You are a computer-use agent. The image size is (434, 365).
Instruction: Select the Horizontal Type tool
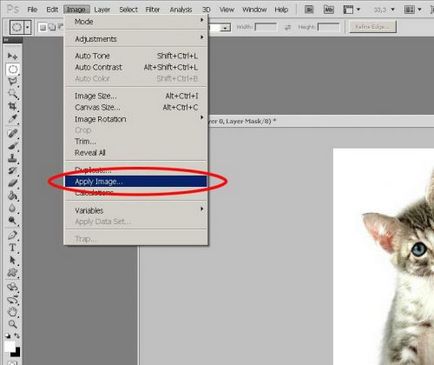click(x=13, y=247)
